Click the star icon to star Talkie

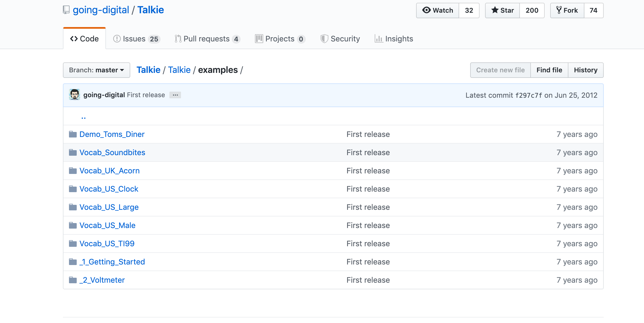point(495,10)
